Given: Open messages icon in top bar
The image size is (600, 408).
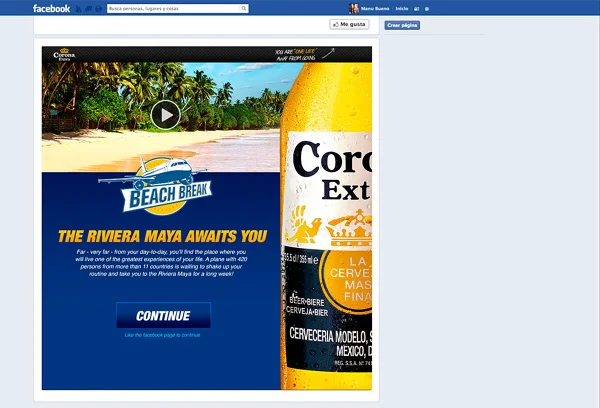Looking at the screenshot, I should (88, 9).
